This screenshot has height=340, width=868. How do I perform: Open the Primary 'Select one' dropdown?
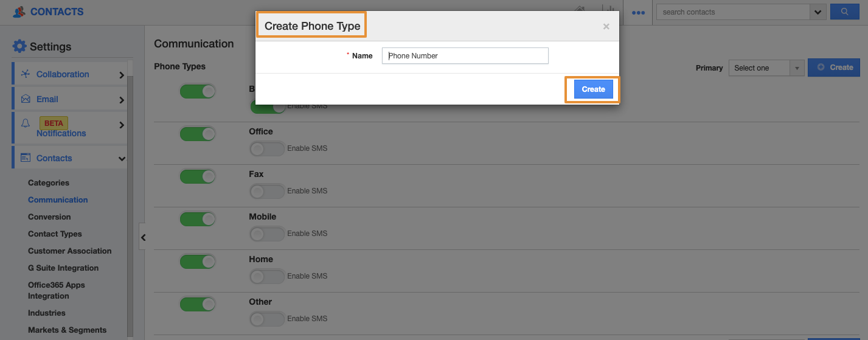766,68
